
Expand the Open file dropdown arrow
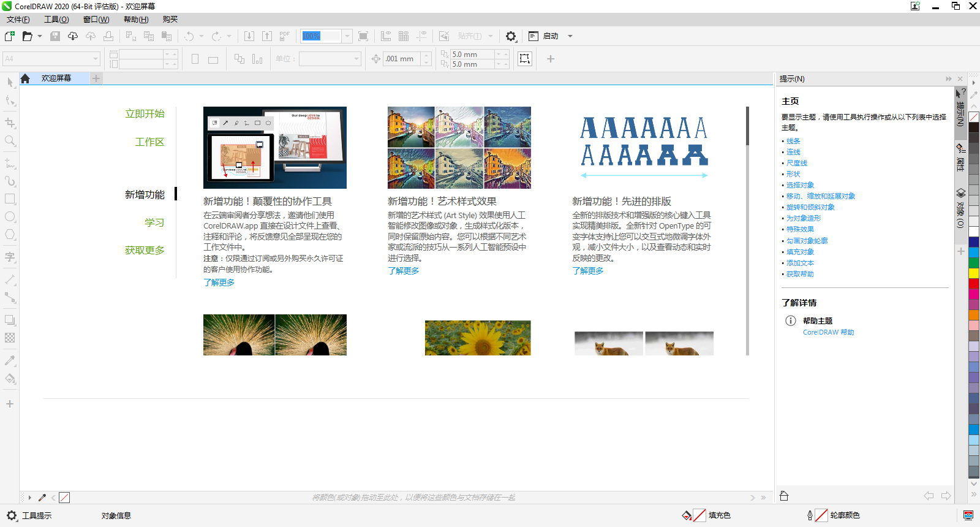point(40,36)
